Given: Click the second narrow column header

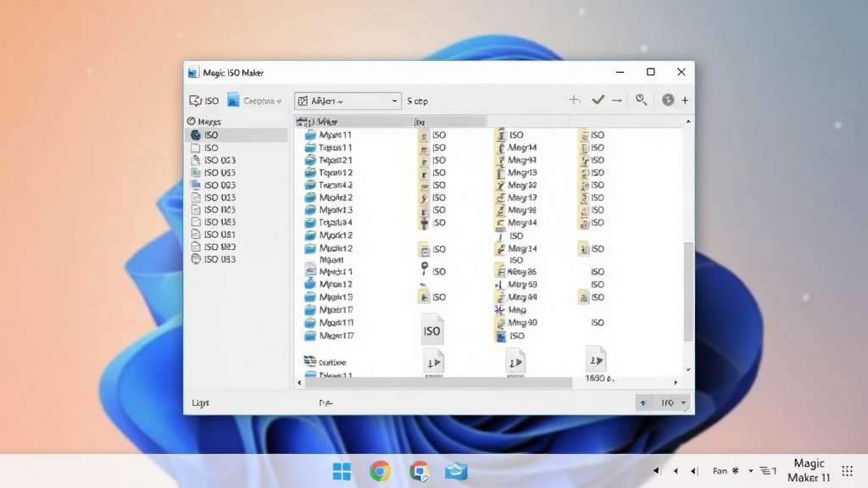Looking at the screenshot, I should pos(449,121).
